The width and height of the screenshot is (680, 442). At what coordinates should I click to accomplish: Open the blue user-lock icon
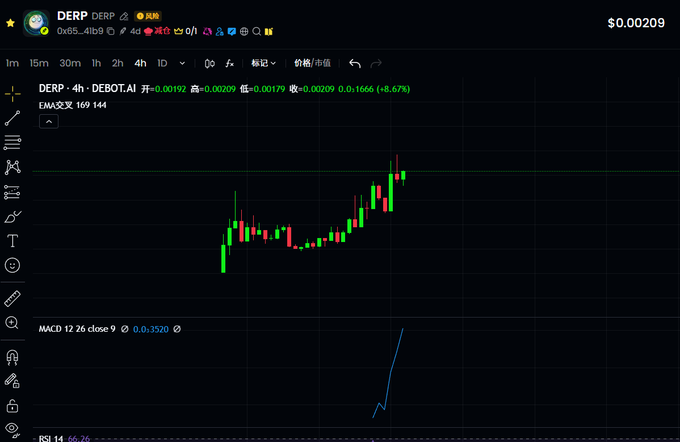pos(219,31)
